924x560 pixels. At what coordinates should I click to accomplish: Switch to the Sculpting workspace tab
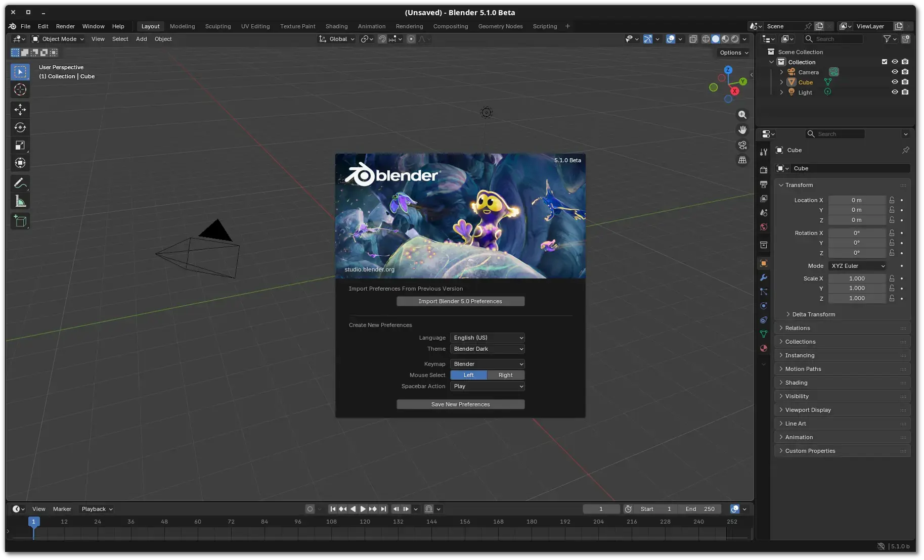[218, 26]
